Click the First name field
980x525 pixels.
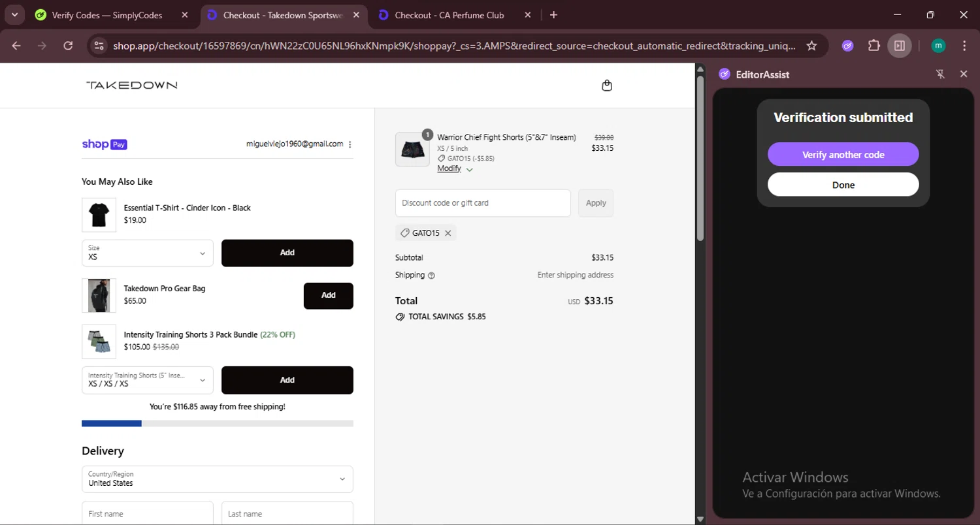pos(148,513)
